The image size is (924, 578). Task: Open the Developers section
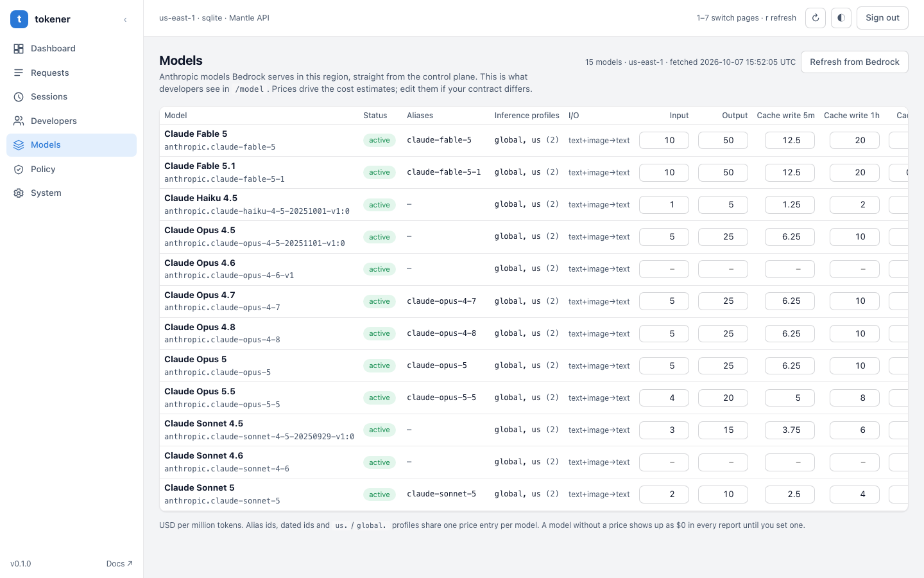(71, 121)
